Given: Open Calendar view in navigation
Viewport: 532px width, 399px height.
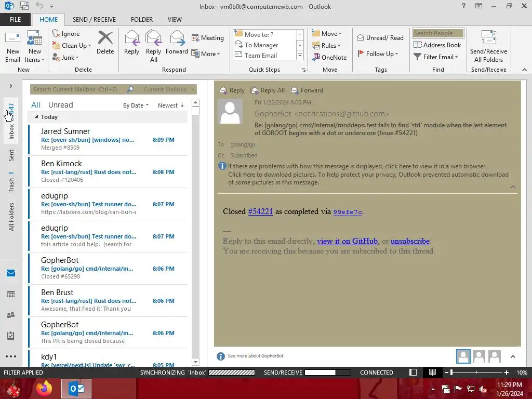Looking at the screenshot, I should [11, 294].
